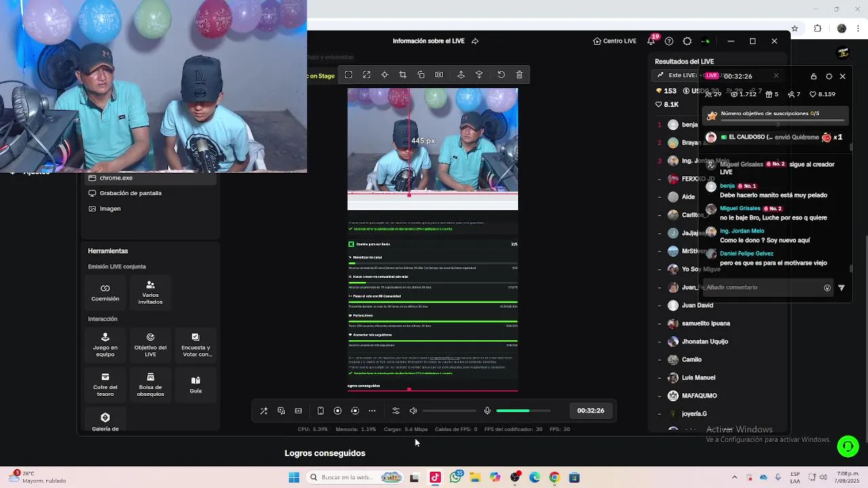The image size is (868, 488).
Task: Open the Varios invitados tool
Action: click(151, 292)
